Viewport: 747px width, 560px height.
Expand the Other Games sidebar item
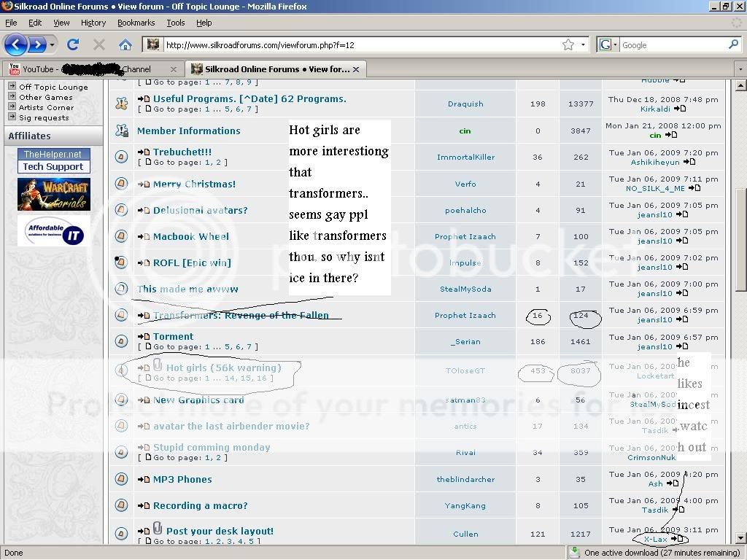(x=12, y=97)
